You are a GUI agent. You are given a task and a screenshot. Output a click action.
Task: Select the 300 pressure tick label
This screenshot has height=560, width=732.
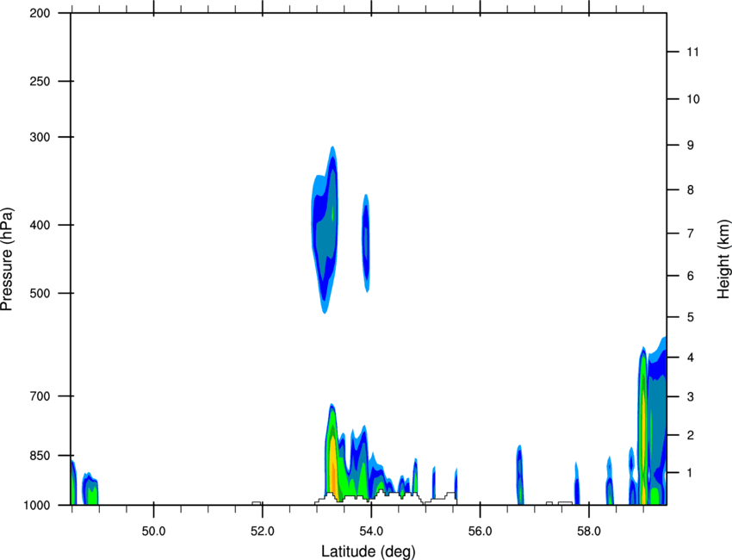point(40,137)
